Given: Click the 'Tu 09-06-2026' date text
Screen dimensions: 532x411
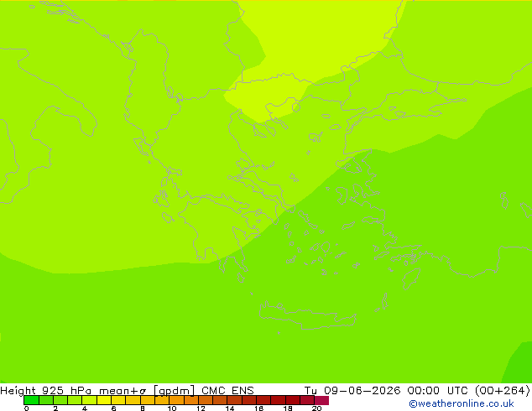Looking at the screenshot, I should [x=352, y=390].
